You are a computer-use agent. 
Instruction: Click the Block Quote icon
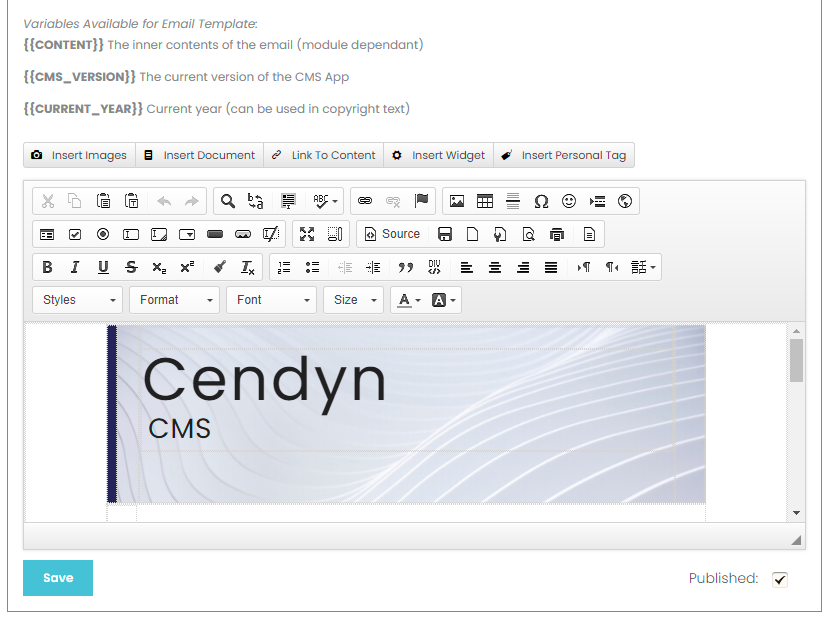[406, 267]
